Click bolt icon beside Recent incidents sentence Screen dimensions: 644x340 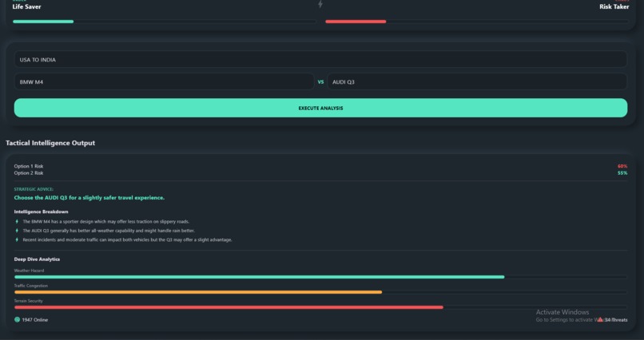(17, 239)
